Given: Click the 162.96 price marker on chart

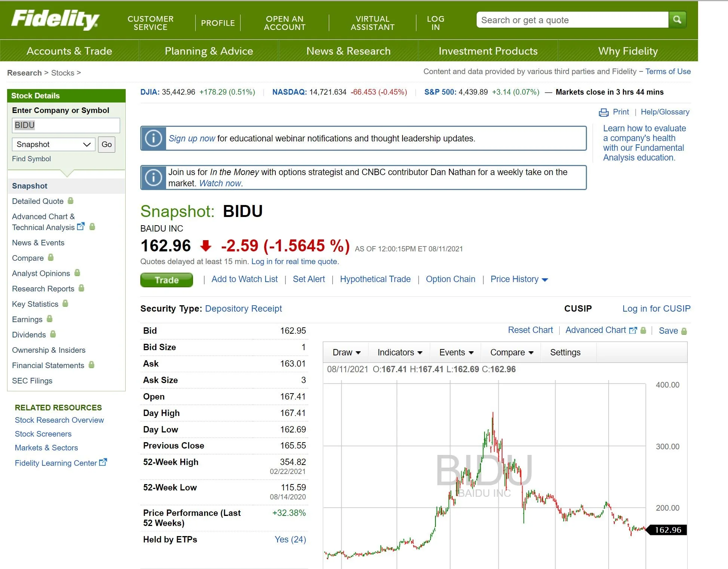Looking at the screenshot, I should (667, 530).
